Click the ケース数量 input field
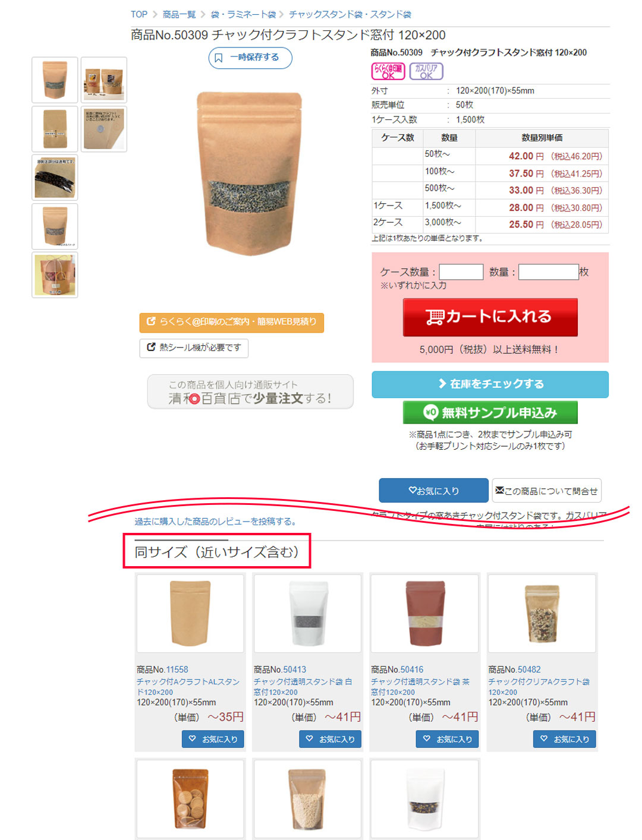642x840 pixels. click(461, 272)
